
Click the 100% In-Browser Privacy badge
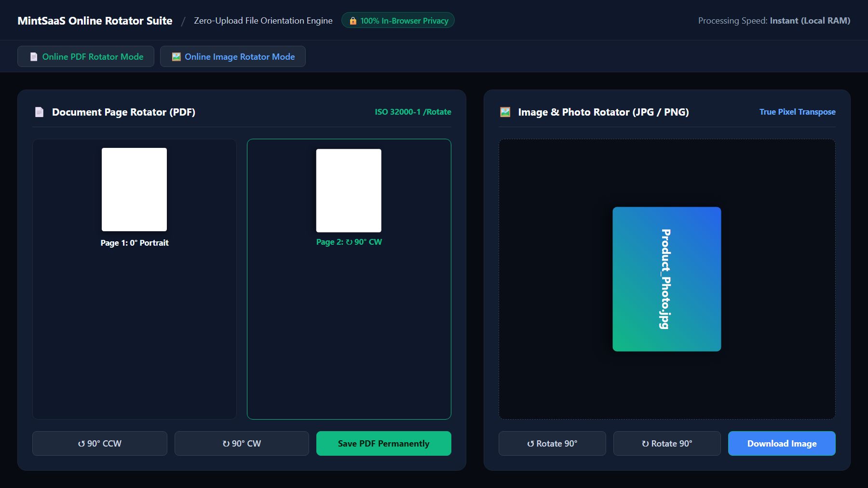tap(398, 20)
